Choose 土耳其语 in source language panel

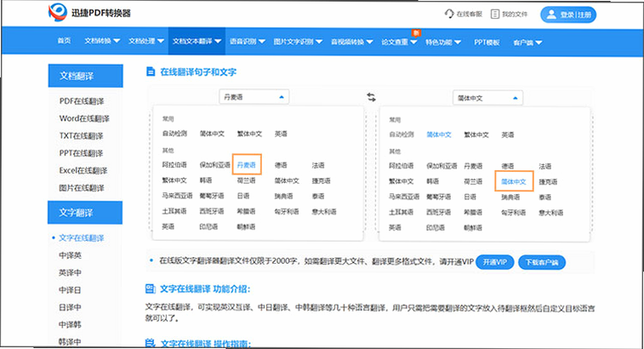[174, 211]
